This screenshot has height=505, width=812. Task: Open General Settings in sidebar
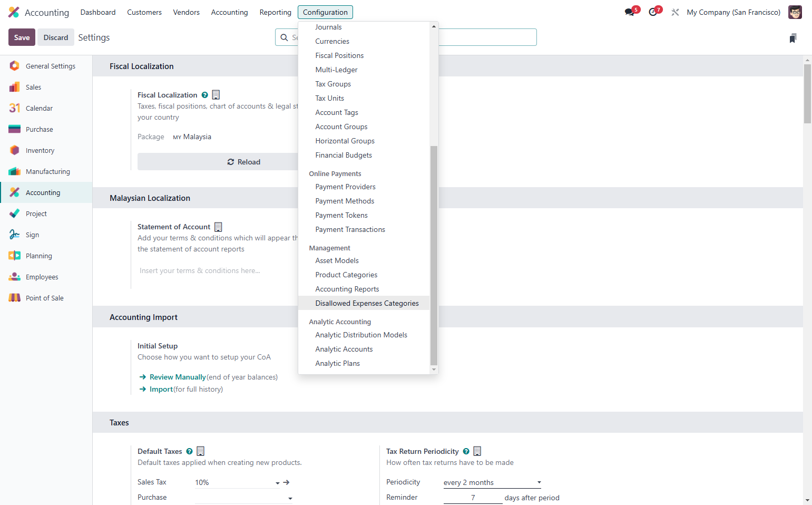(x=46, y=66)
